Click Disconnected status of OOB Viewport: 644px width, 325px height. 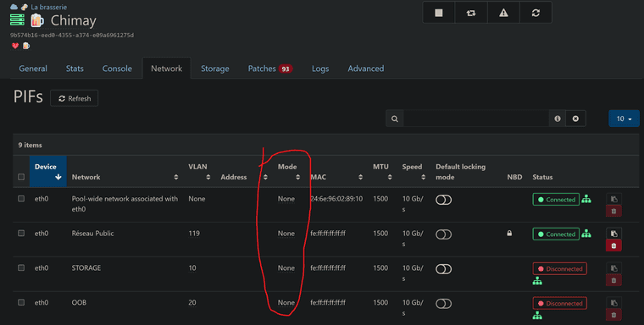click(x=559, y=303)
